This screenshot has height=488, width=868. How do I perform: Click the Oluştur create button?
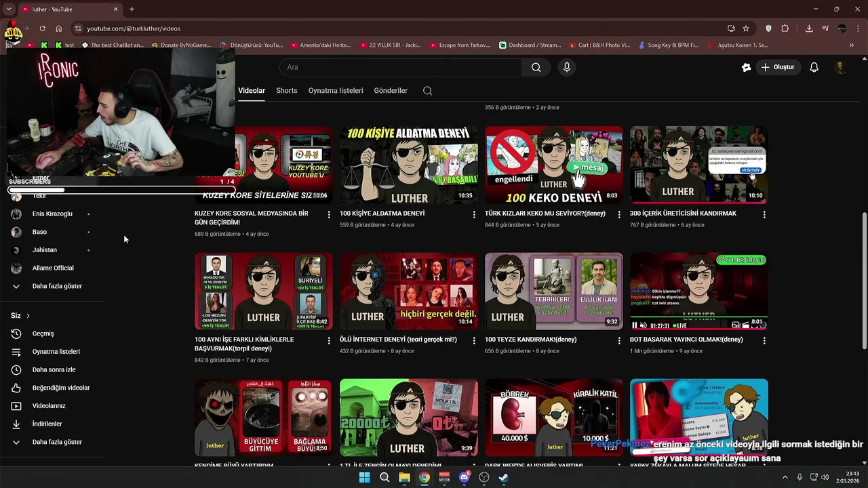click(777, 67)
